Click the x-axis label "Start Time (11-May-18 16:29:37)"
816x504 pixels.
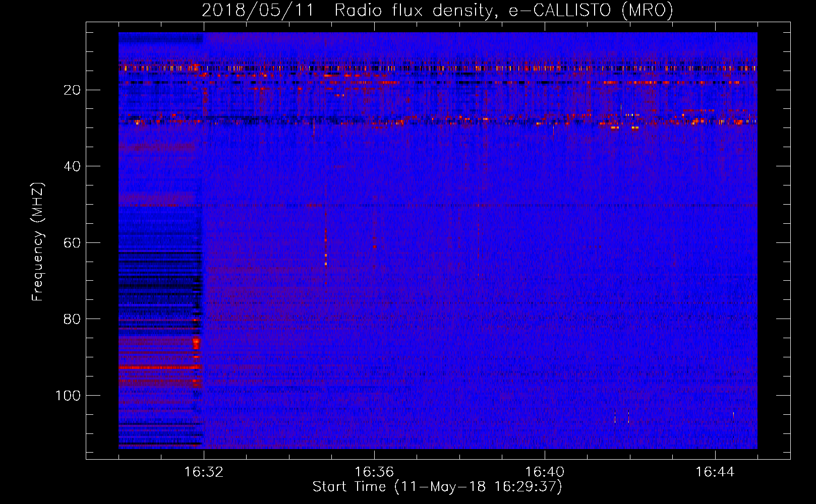click(437, 487)
